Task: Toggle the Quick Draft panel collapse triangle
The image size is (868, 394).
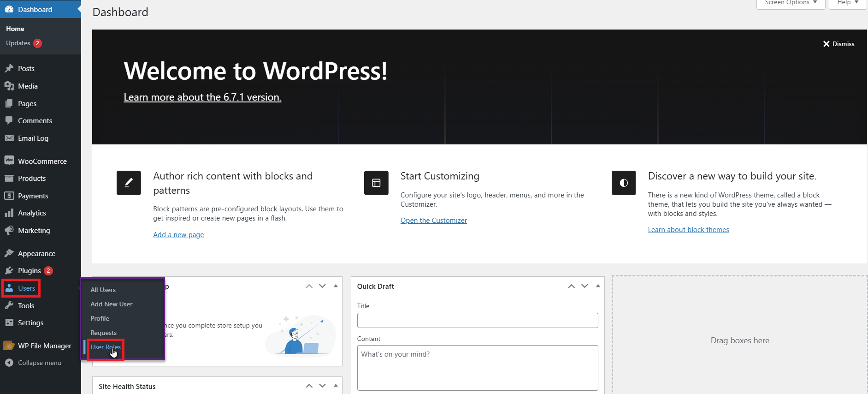Action: pos(598,286)
